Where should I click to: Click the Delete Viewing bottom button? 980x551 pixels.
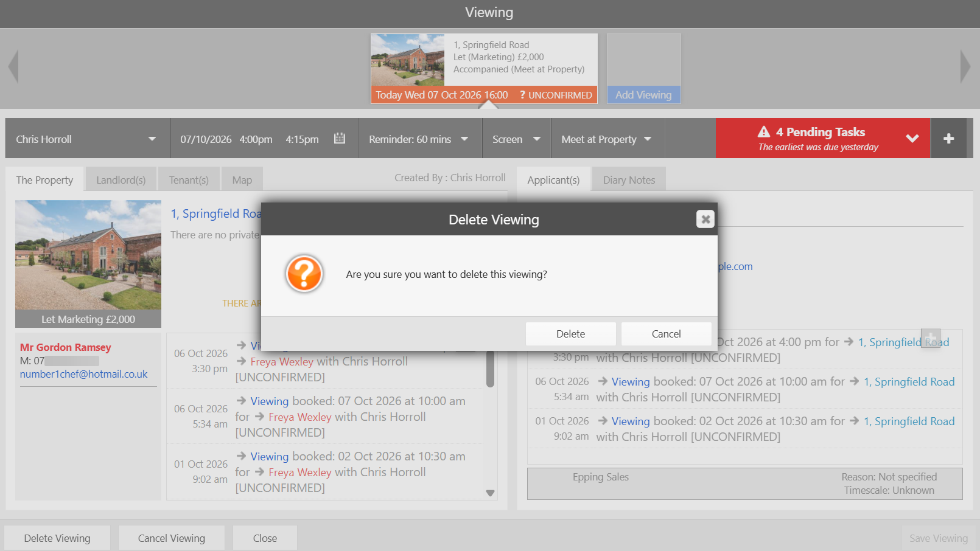[x=57, y=538]
